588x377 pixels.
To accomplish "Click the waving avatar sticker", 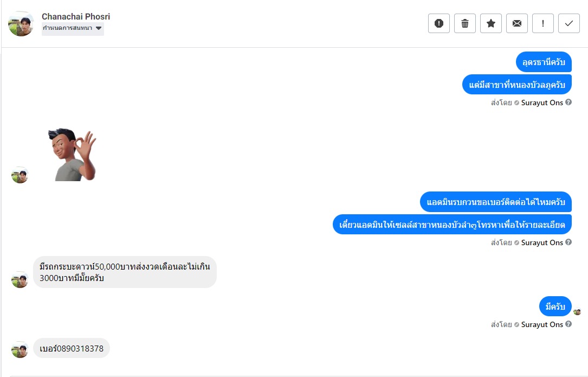I will [x=72, y=155].
